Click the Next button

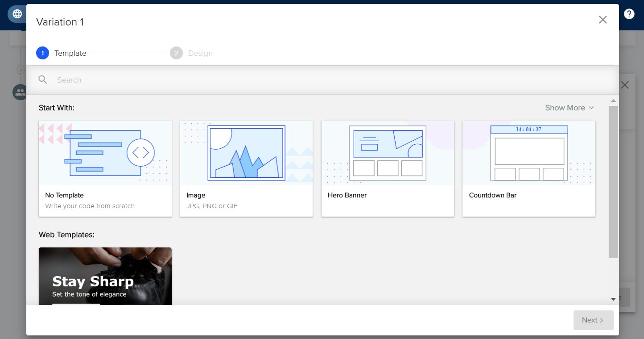[593, 320]
